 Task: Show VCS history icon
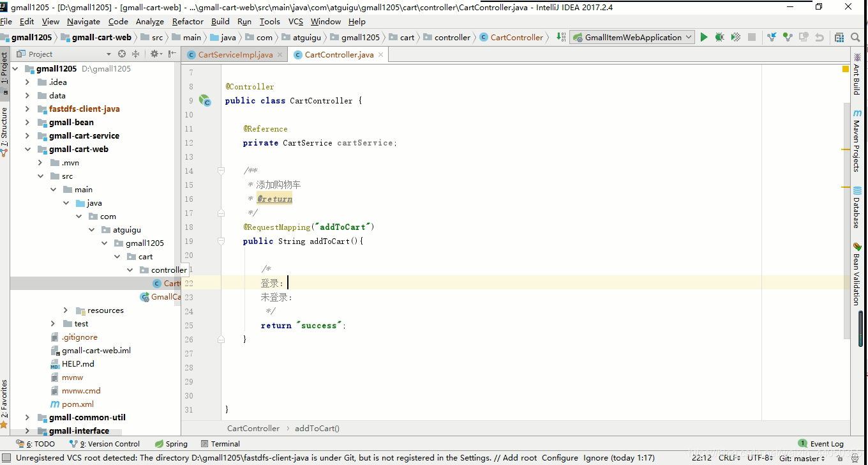(x=804, y=37)
